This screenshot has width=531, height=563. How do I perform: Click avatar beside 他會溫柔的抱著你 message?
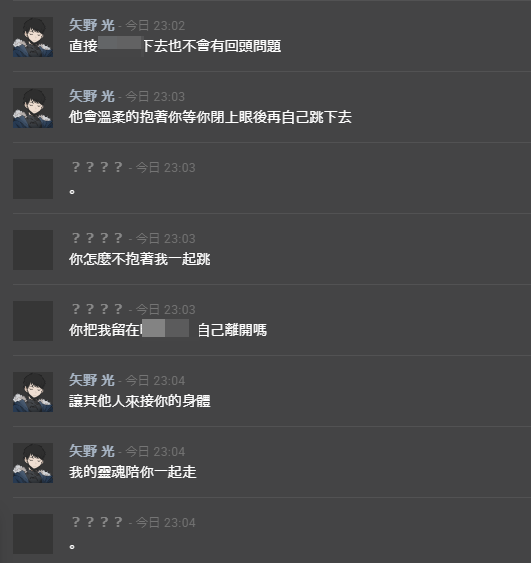tap(33, 108)
